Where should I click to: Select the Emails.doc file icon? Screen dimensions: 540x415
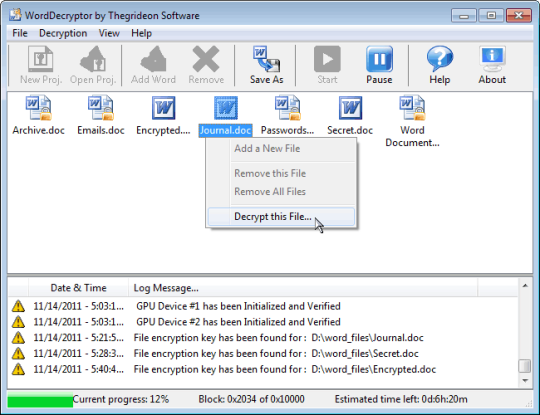pos(101,108)
